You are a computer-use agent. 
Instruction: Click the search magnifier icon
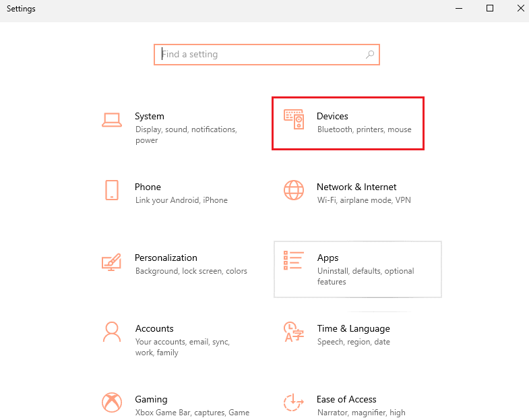point(370,55)
